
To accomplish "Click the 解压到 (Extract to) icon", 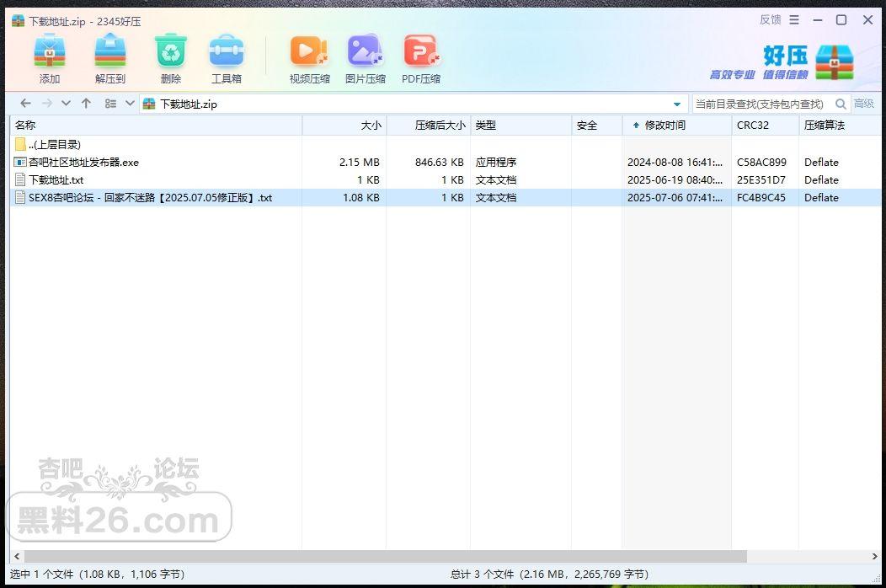I will point(110,51).
